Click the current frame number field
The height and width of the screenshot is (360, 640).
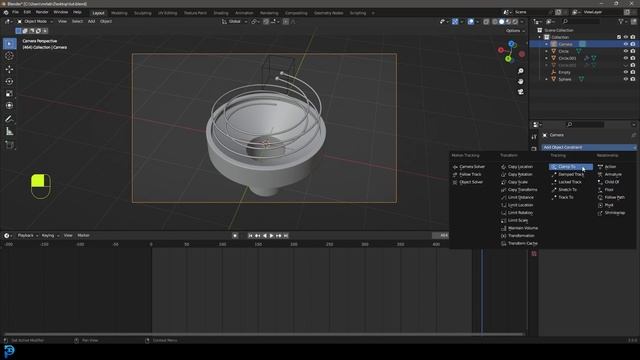[441, 236]
